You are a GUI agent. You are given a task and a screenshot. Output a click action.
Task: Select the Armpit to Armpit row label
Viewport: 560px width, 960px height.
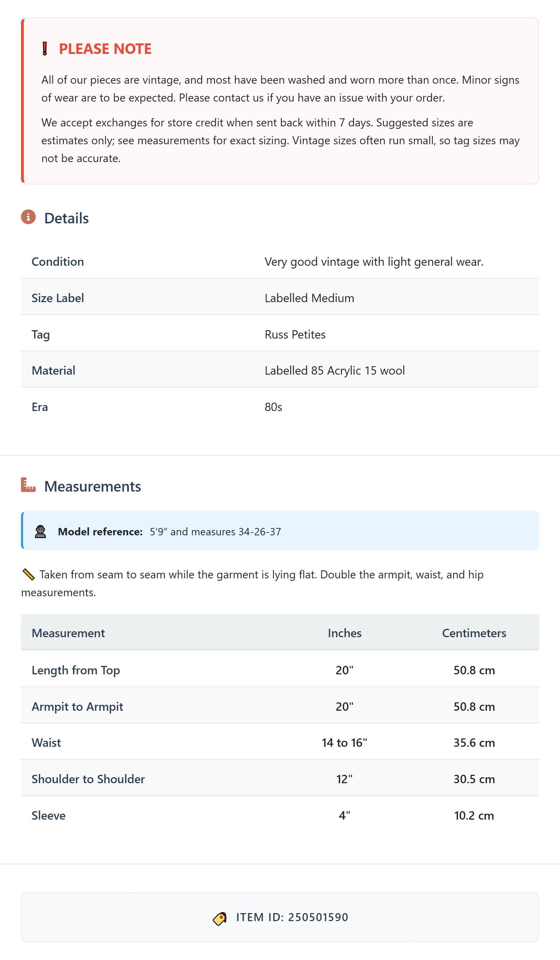click(77, 707)
